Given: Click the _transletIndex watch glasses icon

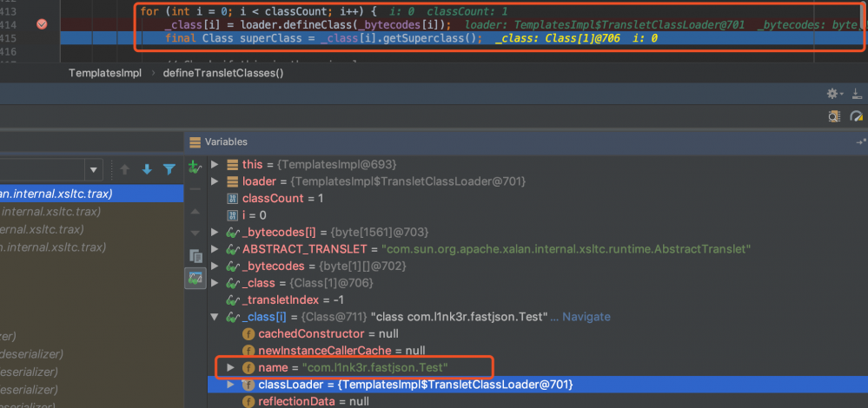Looking at the screenshot, I should pyautogui.click(x=233, y=299).
